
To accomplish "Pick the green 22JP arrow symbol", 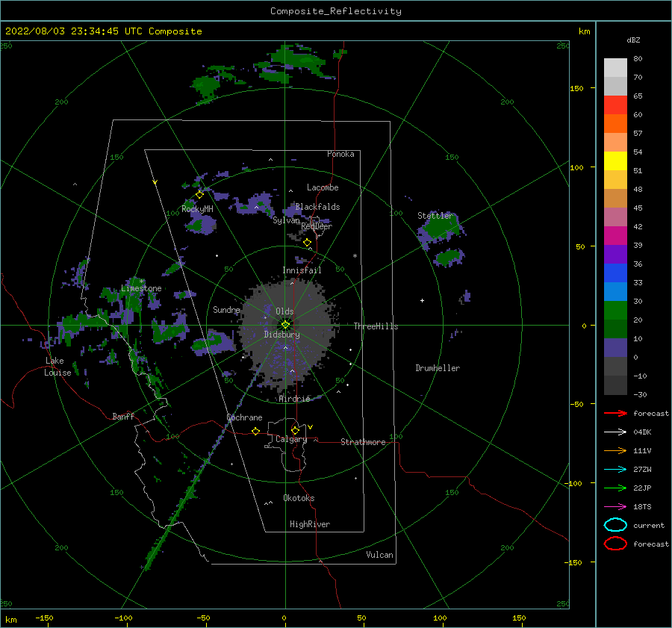I will [x=615, y=488].
